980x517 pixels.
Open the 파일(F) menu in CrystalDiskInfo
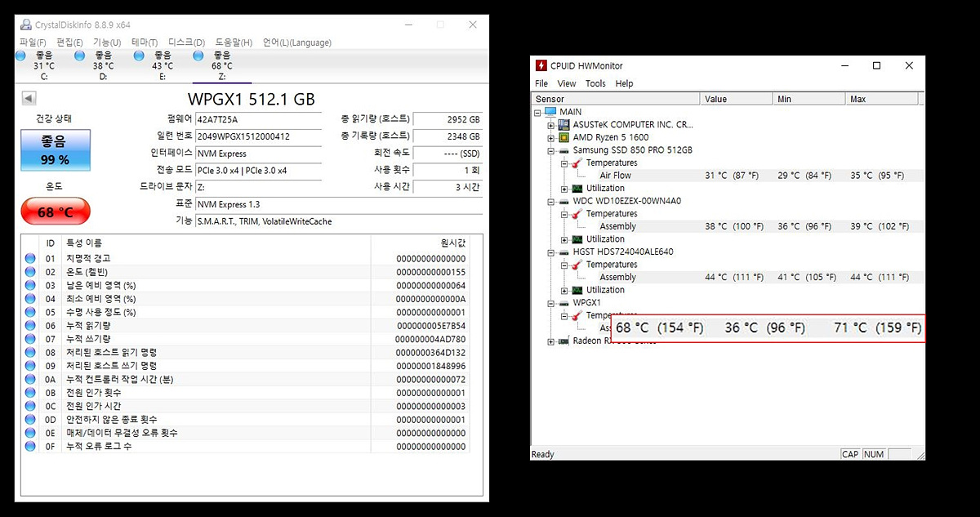33,42
